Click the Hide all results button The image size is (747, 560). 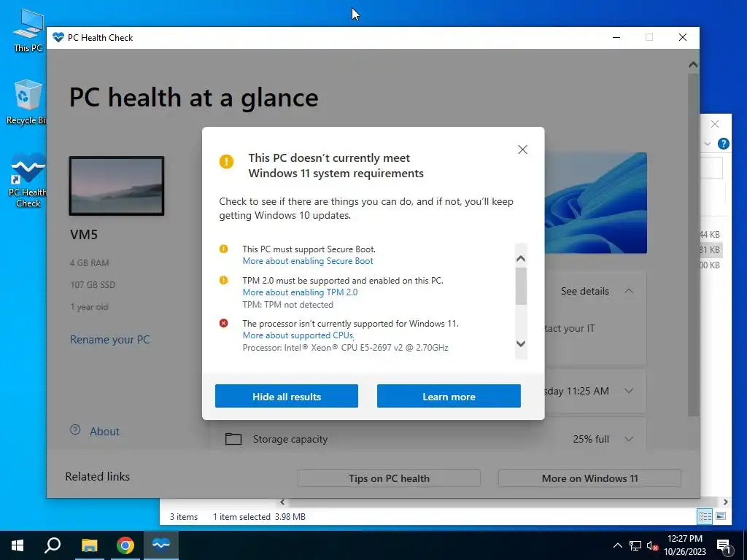286,396
